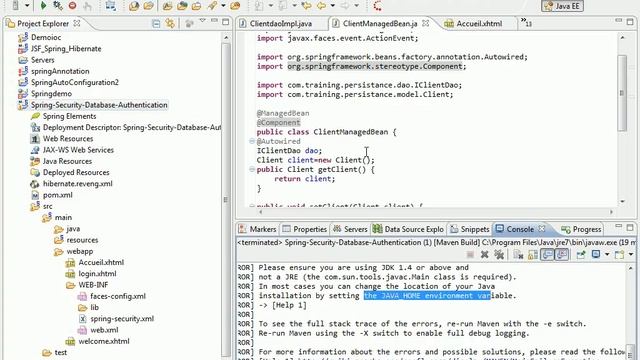Collapse the @Autowired fold marker
This screenshot has width=640, height=360.
[x=252, y=141]
